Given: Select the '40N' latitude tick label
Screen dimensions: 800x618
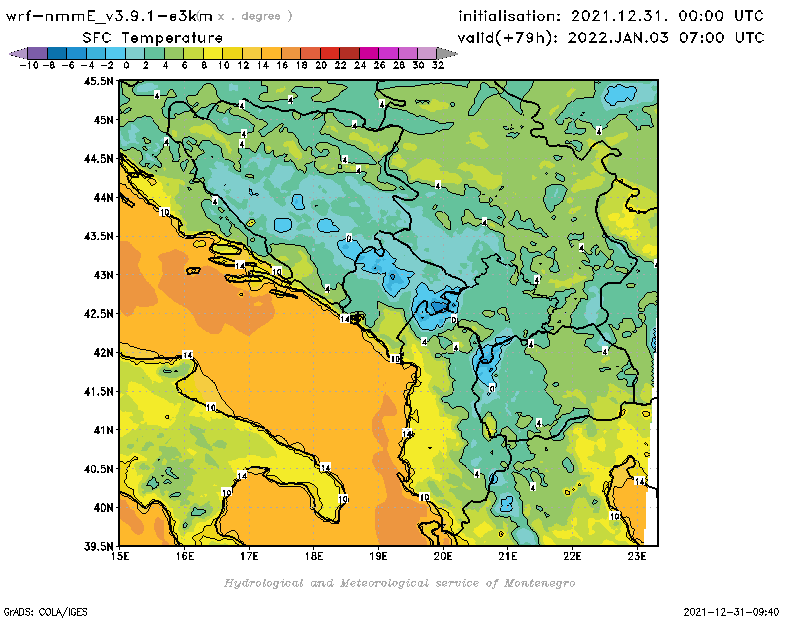Looking at the screenshot, I should pos(103,508).
